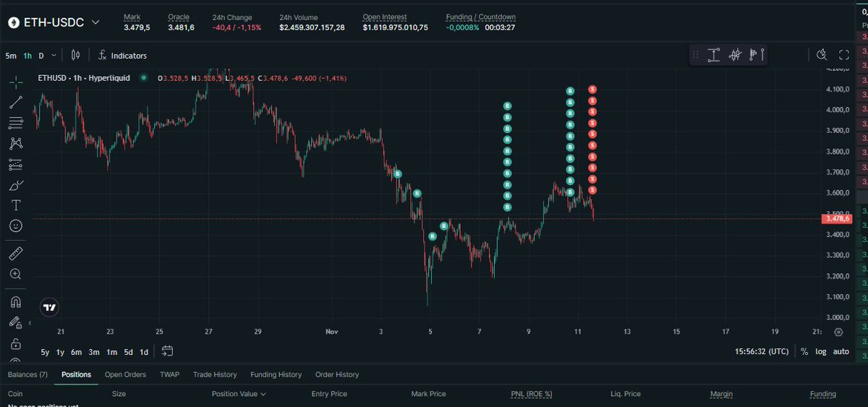The width and height of the screenshot is (868, 407).
Task: Click the PNL (ROE %) column header
Action: pyautogui.click(x=532, y=394)
